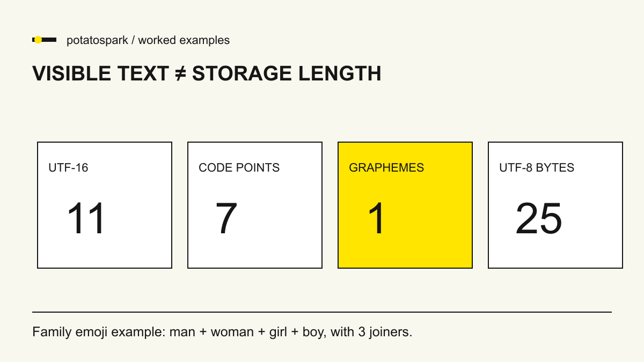Select the GRAPHEMES label
Image resolution: width=644 pixels, height=362 pixels.
386,168
